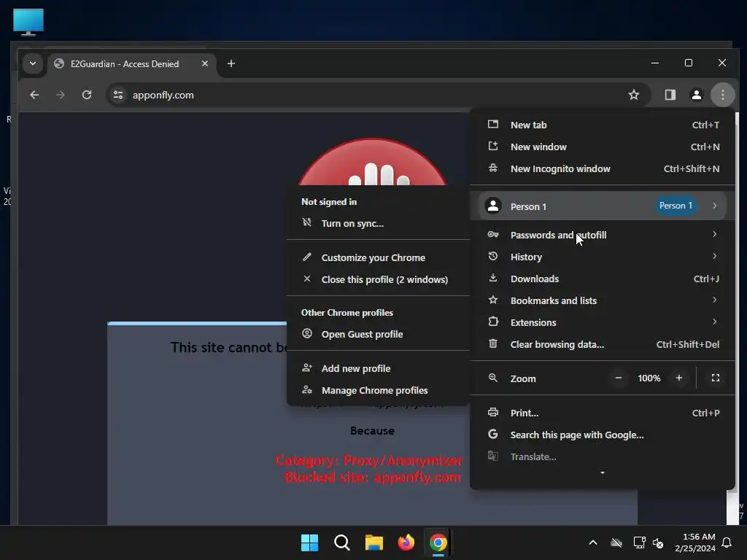Open Manage Chrome profiles
Viewport: 747px width, 560px height.
379,391
